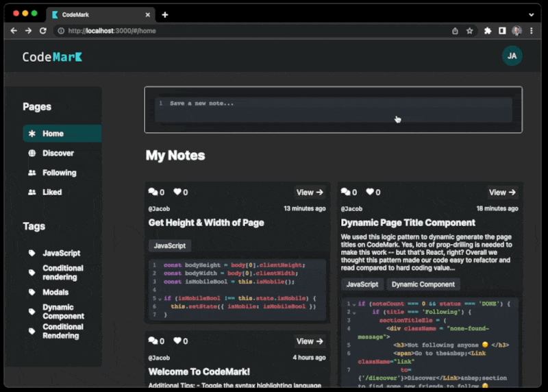Click the tag icon beside sidebar JavaScript
Screen dimensions: 548x392
tap(32, 253)
